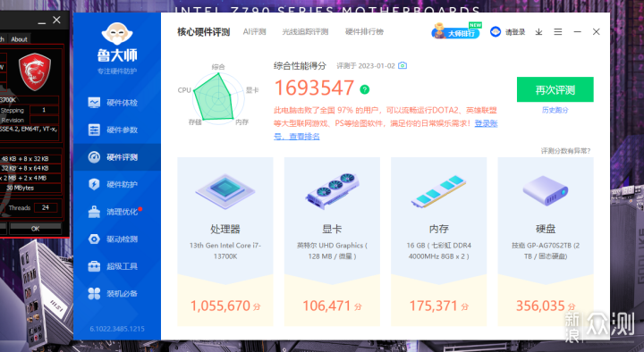
Task: Click the version number 6.1022.3485.1215
Action: point(117,329)
